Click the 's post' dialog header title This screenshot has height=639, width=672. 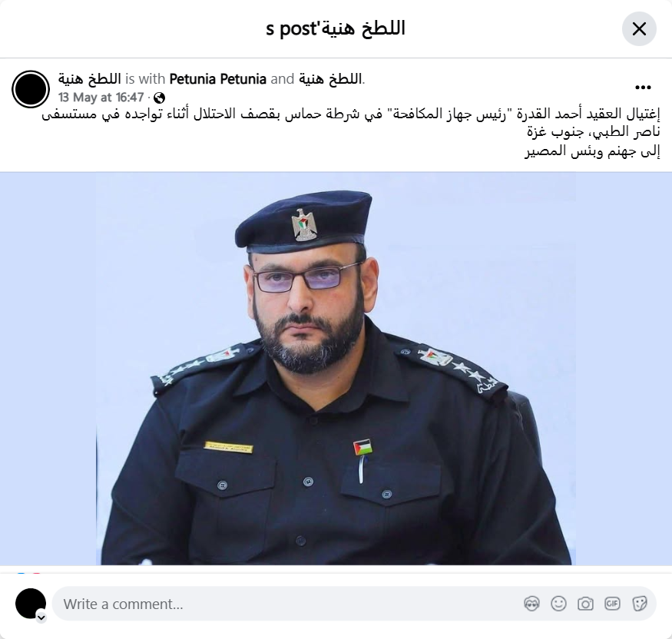336,29
